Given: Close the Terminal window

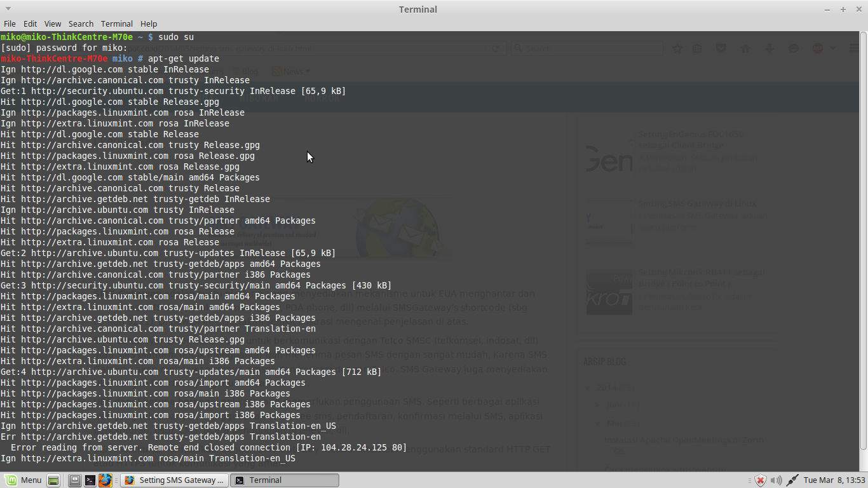Looking at the screenshot, I should coord(858,10).
